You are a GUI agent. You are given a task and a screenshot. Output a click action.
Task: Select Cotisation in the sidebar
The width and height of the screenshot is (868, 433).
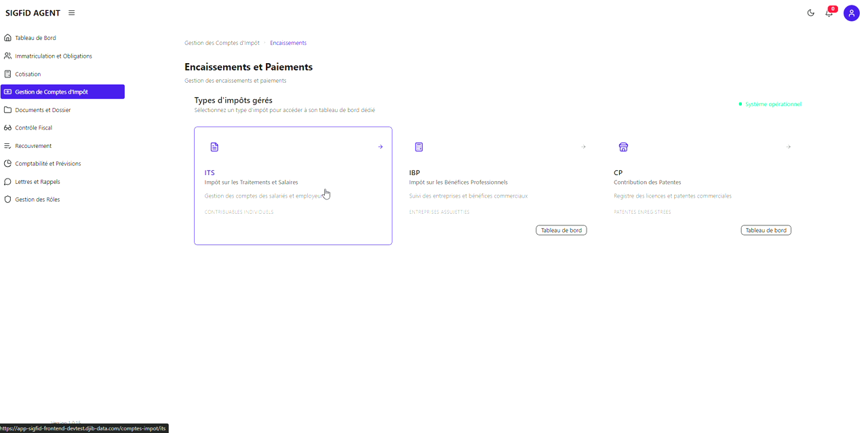pos(28,74)
